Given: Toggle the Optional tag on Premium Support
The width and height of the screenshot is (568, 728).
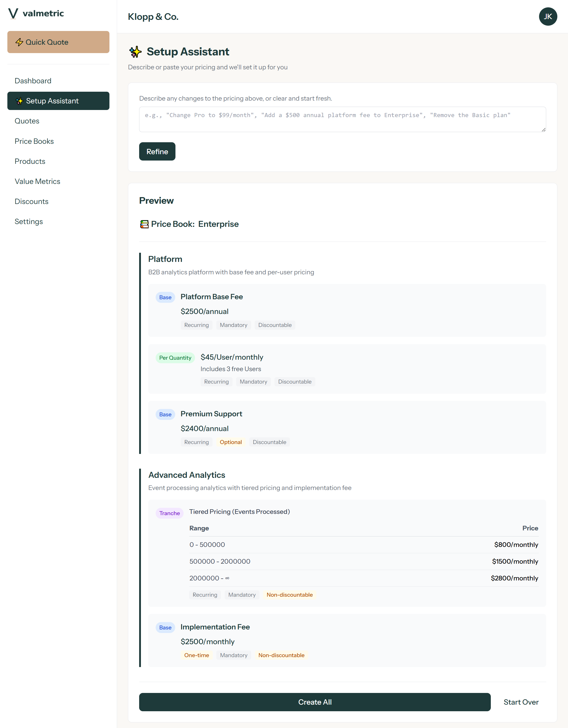Looking at the screenshot, I should (x=231, y=442).
